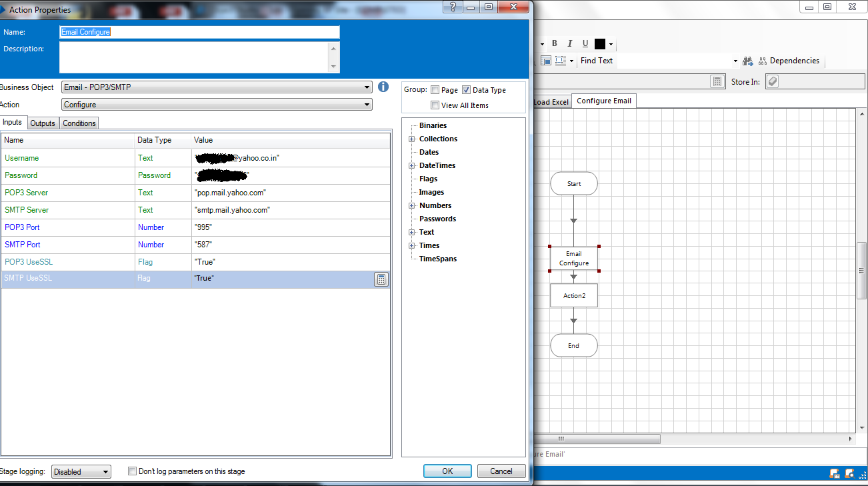The image size is (868, 486).
Task: Toggle Italic formatting in the studio toolbar
Action: pos(569,44)
